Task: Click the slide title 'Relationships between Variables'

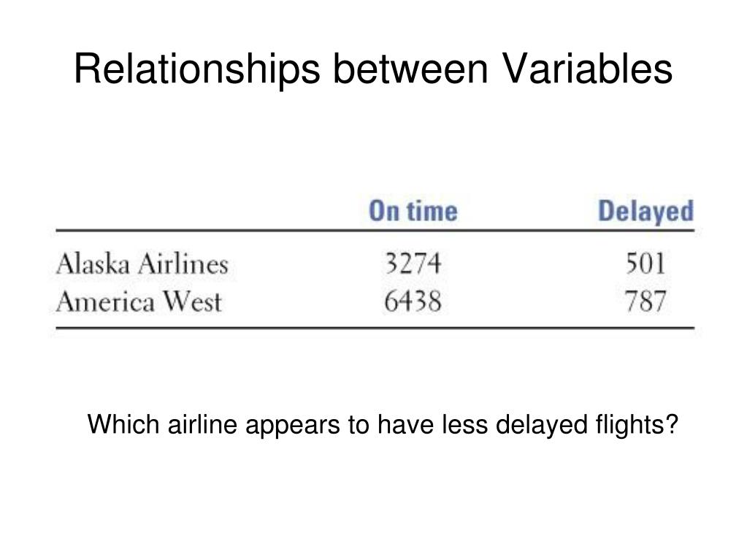Action: (x=373, y=69)
